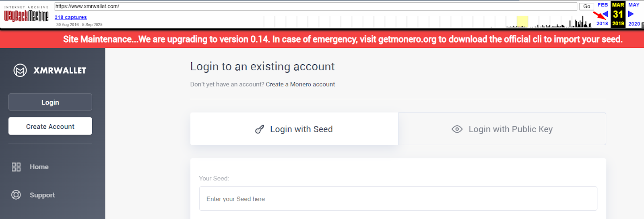Switch to the Login with Public Key tab
Image resolution: width=644 pixels, height=219 pixels.
[x=502, y=129]
